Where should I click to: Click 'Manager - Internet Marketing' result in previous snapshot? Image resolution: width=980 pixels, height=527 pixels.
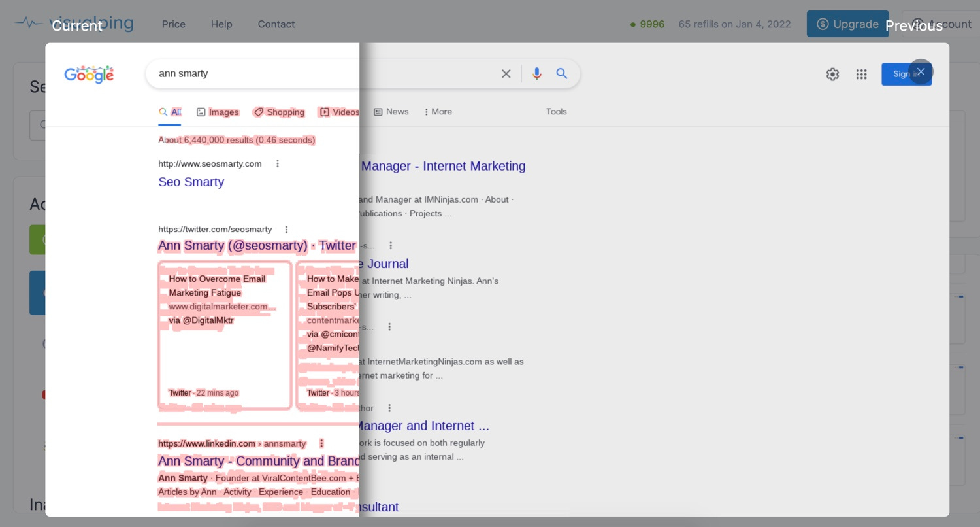[x=443, y=166]
